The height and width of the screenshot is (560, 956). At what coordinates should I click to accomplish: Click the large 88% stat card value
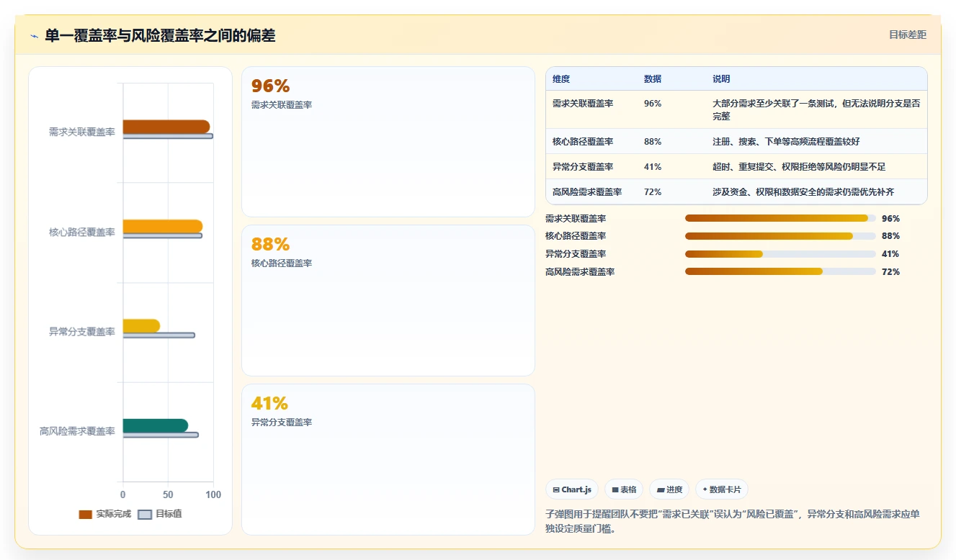pos(270,244)
